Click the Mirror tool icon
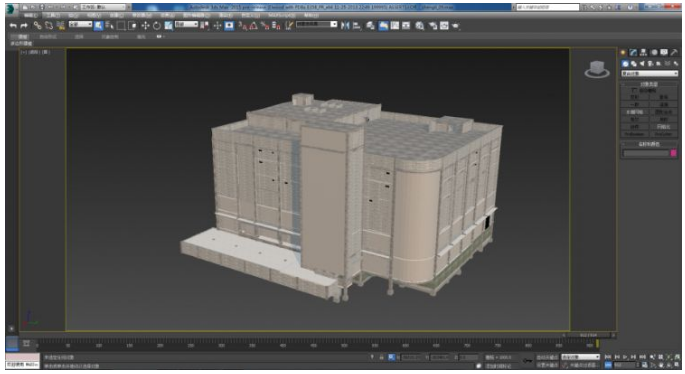This screenshot has height=374, width=685. tap(345, 26)
